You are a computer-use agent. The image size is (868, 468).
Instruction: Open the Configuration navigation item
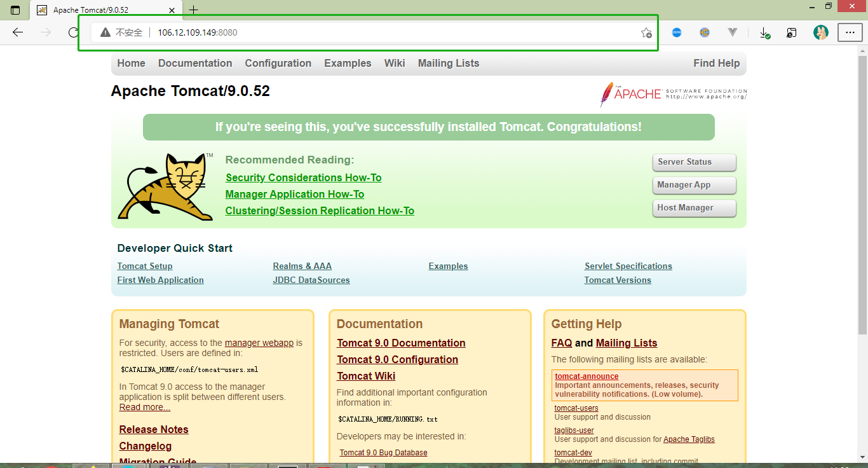(278, 63)
